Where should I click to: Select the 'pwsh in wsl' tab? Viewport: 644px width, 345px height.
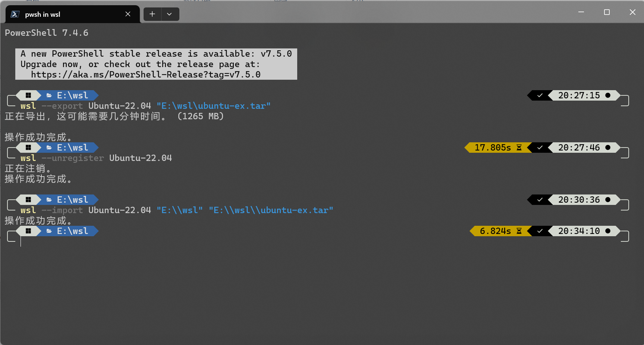pos(73,14)
